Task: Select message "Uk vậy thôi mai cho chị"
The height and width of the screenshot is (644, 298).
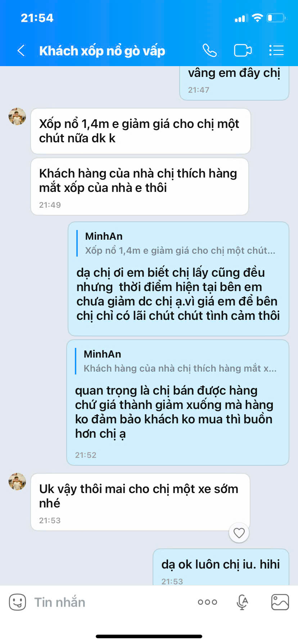Action: [140, 502]
